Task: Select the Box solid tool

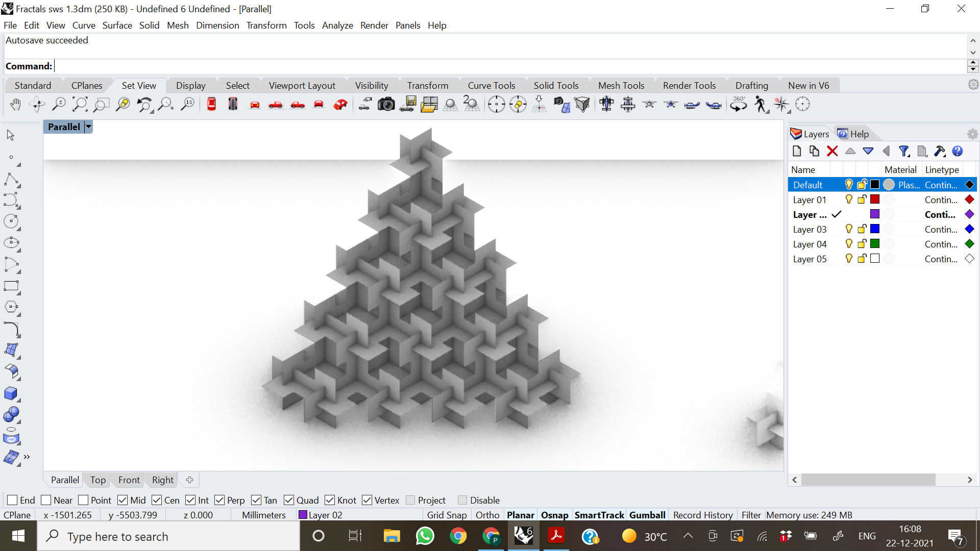Action: (11, 393)
